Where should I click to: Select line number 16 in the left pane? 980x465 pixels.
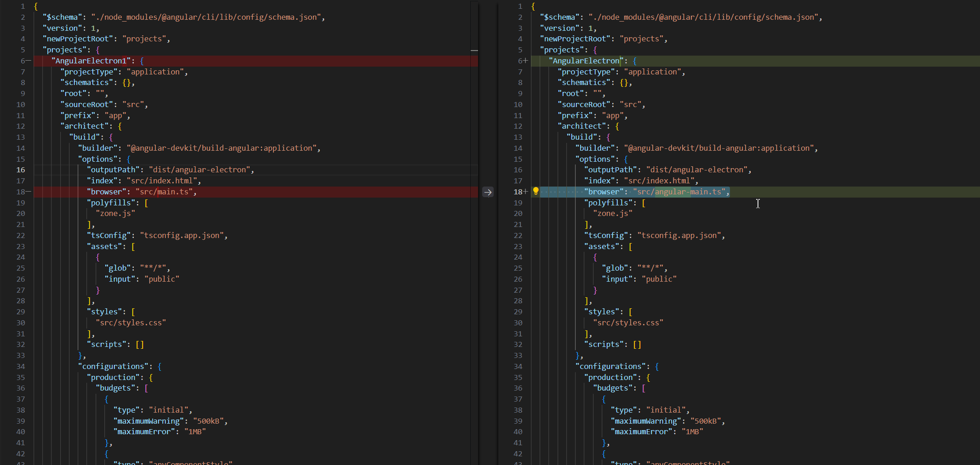21,170
